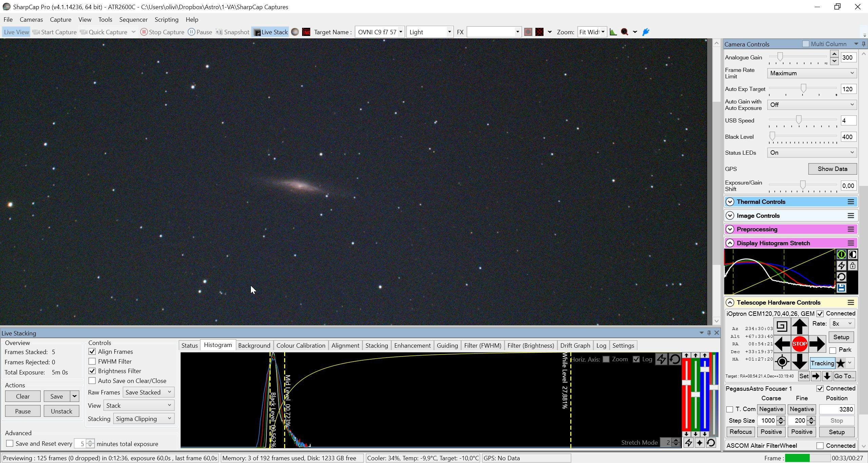Screen dimensions: 868x463
Task: Click the blue plug hardware icon in toolbar
Action: tap(646, 32)
